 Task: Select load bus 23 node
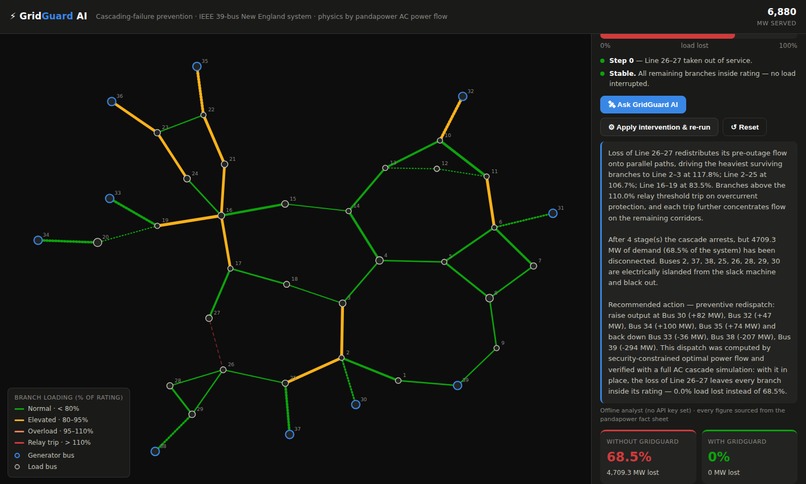[x=157, y=133]
